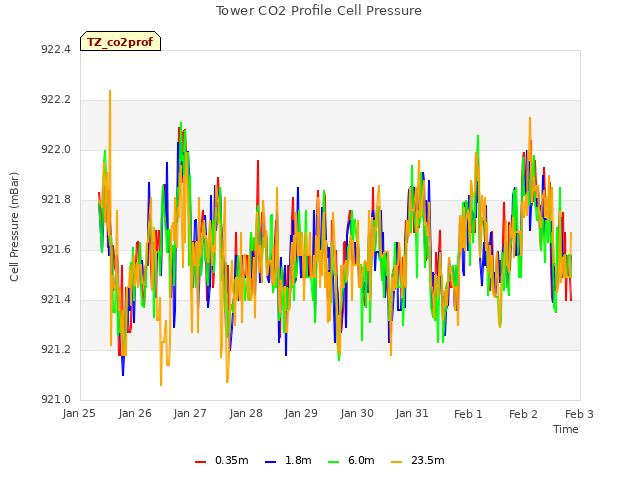The width and height of the screenshot is (640, 480).
Task: Click the 921.0 y-axis tick label
Action: 56,399
